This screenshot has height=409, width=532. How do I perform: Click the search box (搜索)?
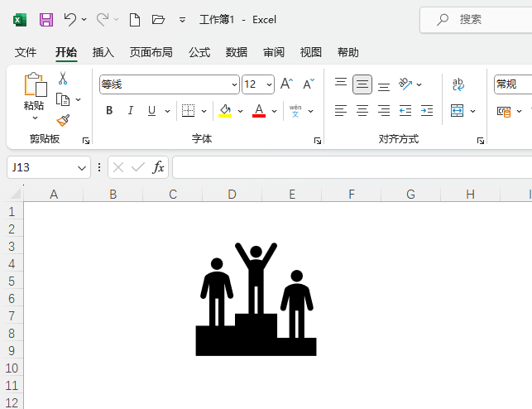tap(476, 19)
